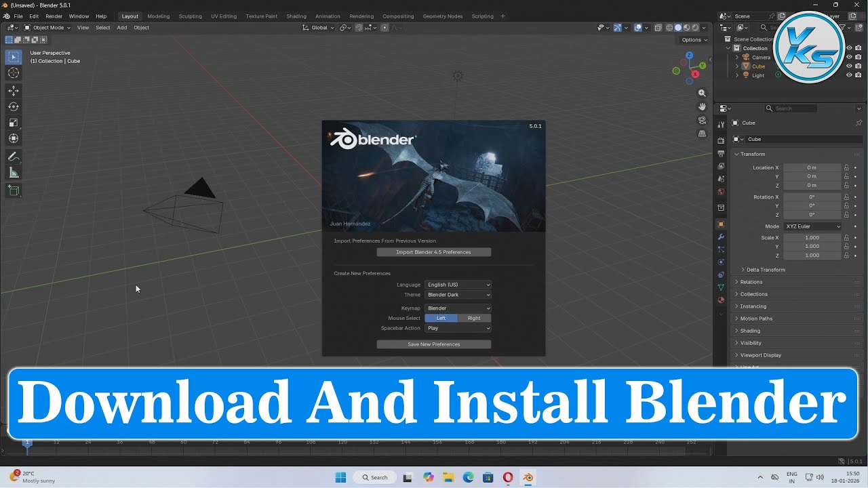Click Save New Preferences button
The image size is (868, 488).
tap(434, 344)
